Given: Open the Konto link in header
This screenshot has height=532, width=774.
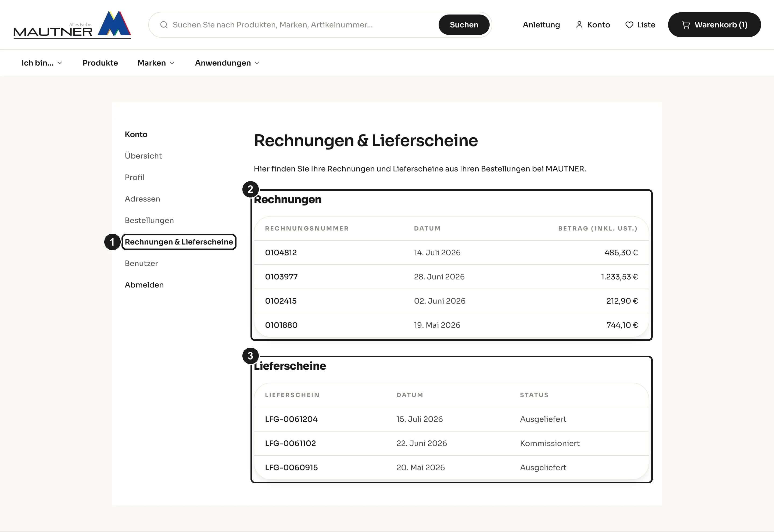Looking at the screenshot, I should coord(593,25).
